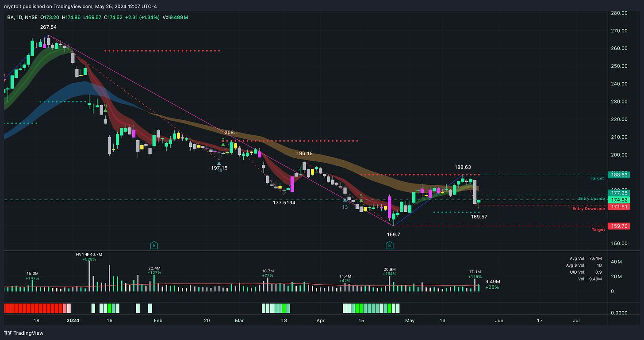Click the April earnings E marker
Screen dimensions: 644x340
pyautogui.click(x=390, y=245)
